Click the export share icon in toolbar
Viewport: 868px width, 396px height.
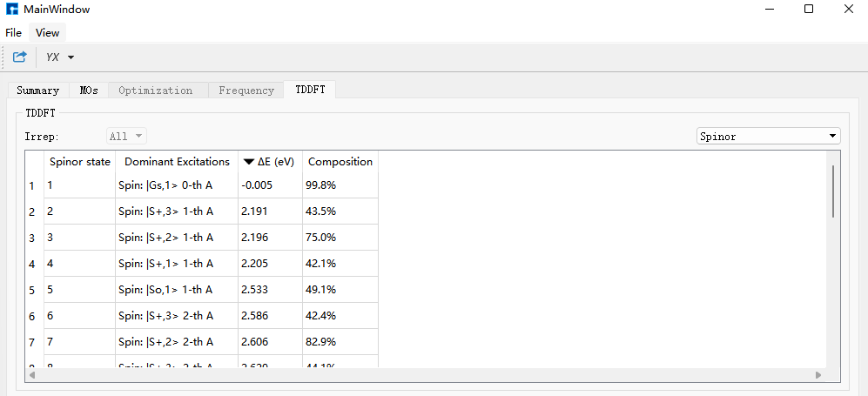click(20, 57)
